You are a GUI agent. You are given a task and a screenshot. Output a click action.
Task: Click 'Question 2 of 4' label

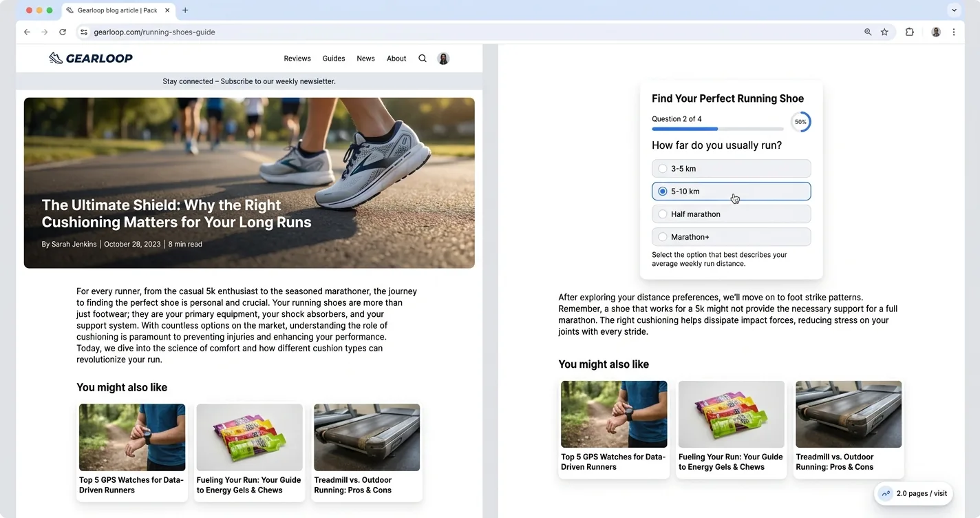[677, 119]
